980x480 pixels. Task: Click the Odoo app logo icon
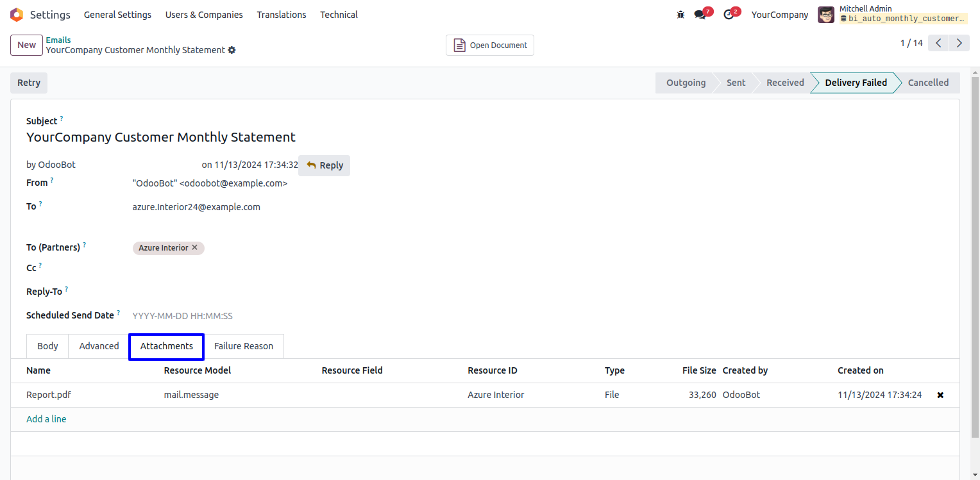pos(17,15)
